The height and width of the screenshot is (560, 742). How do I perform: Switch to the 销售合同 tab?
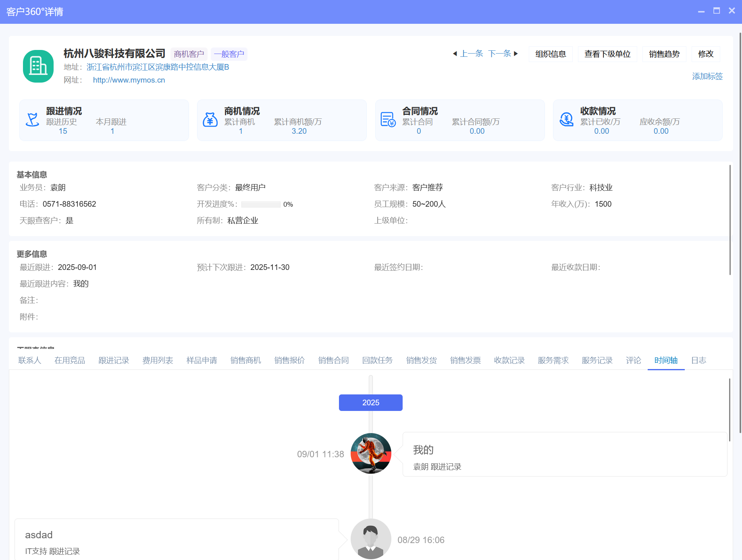point(333,360)
